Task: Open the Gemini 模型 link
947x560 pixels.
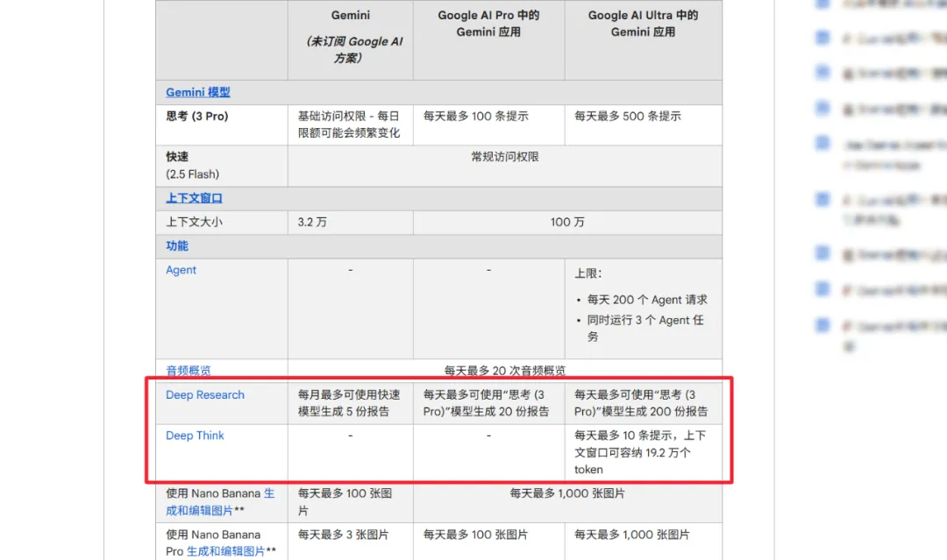Action: 197,92
